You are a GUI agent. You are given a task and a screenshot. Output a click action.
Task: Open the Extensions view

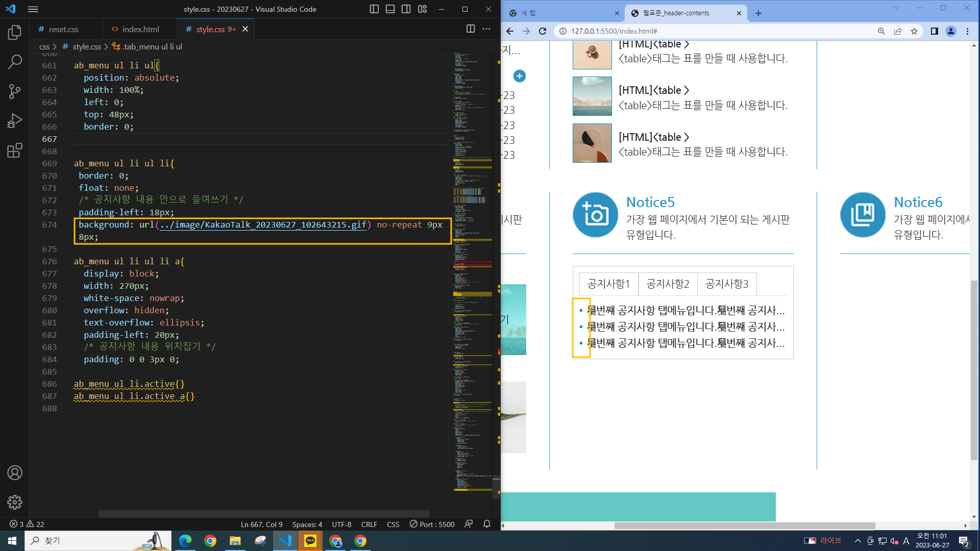15,151
